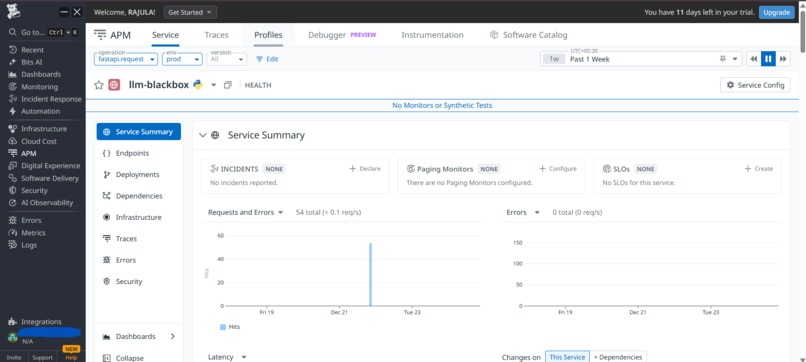
Task: Open Bits AI in the sidebar
Action: 32,62
